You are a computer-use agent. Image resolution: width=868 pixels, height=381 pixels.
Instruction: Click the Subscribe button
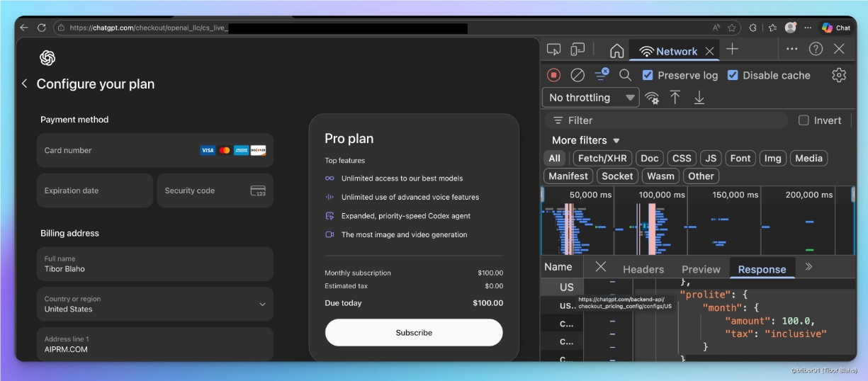(414, 332)
